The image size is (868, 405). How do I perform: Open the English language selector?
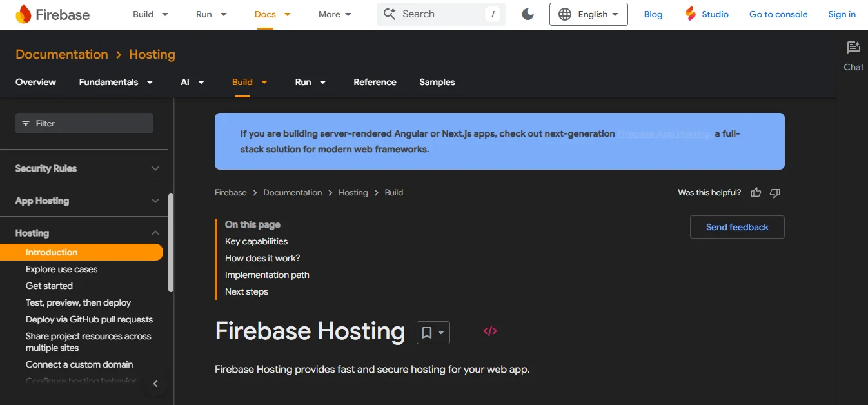pos(587,14)
